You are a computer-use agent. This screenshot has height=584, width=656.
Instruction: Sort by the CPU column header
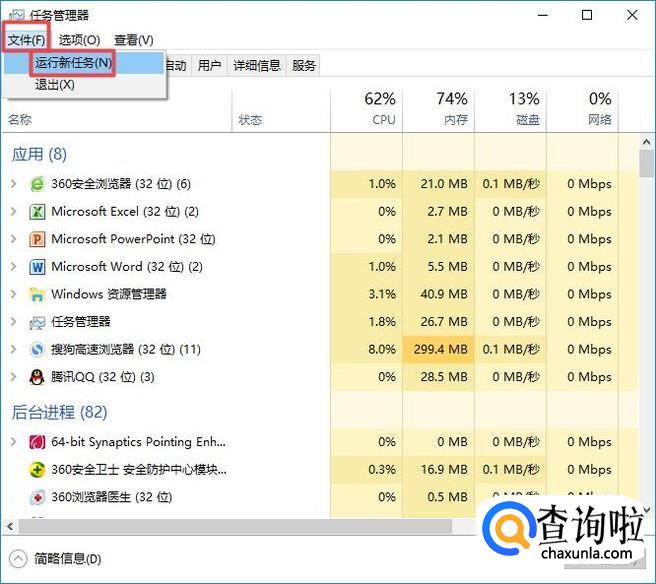(366, 110)
